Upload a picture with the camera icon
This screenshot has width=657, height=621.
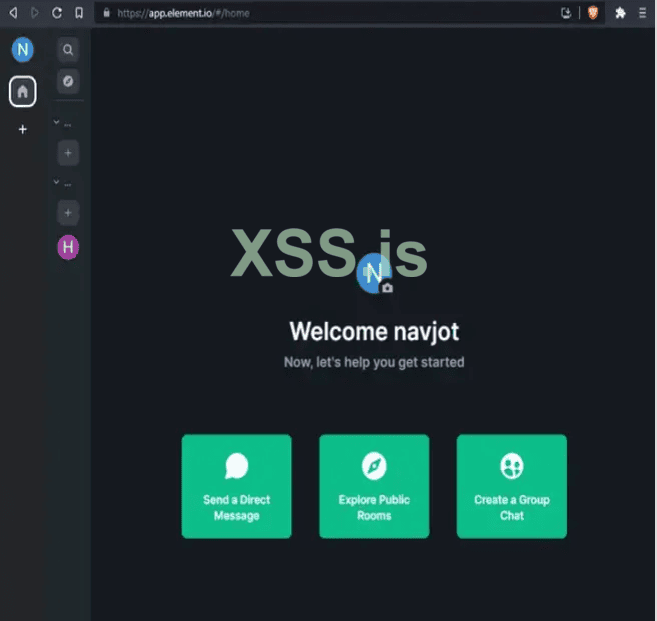(388, 288)
